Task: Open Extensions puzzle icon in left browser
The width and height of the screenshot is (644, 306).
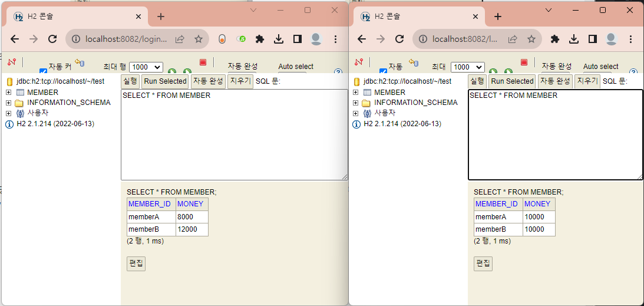Action: click(260, 39)
